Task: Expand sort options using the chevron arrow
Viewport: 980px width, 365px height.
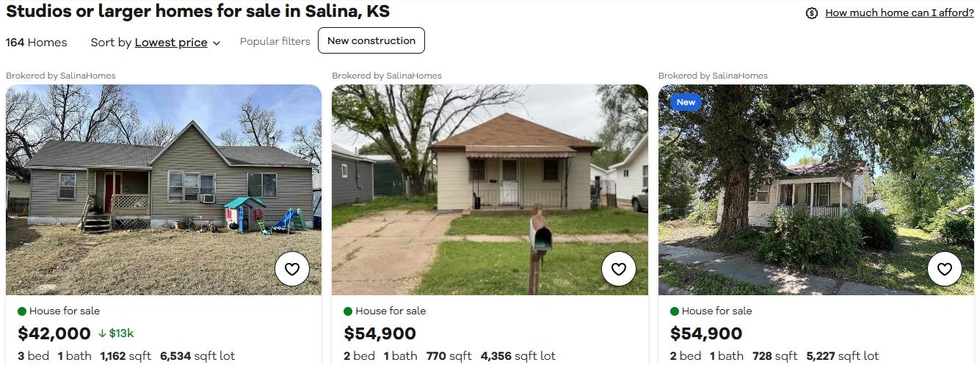Action: click(217, 43)
